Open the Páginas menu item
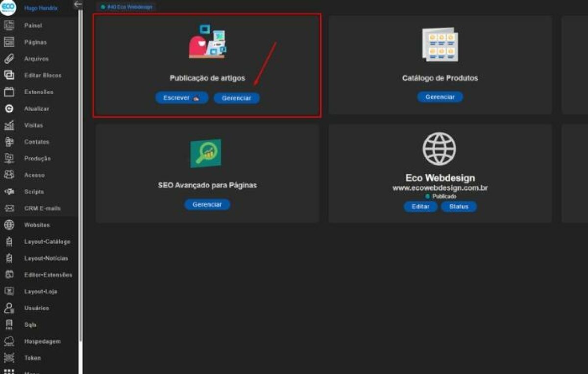 tap(35, 42)
